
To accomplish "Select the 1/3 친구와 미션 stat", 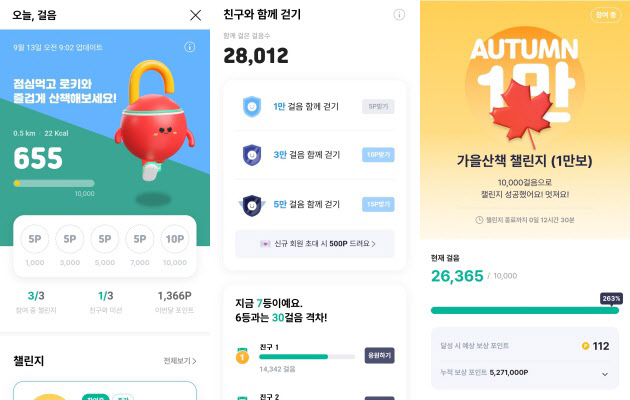I will (x=106, y=302).
